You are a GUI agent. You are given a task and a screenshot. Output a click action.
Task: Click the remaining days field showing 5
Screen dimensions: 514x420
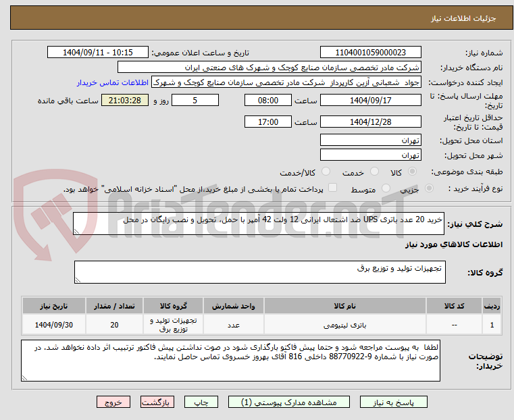point(195,100)
